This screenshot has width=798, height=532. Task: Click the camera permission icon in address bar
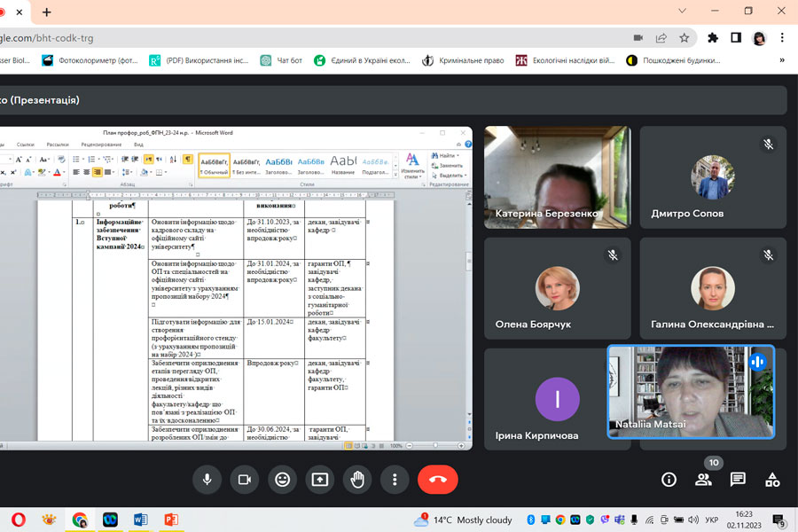coord(638,37)
